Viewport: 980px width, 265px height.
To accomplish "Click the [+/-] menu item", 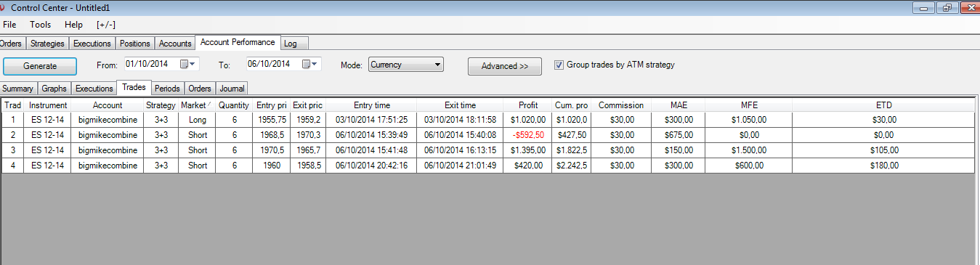I will (106, 25).
